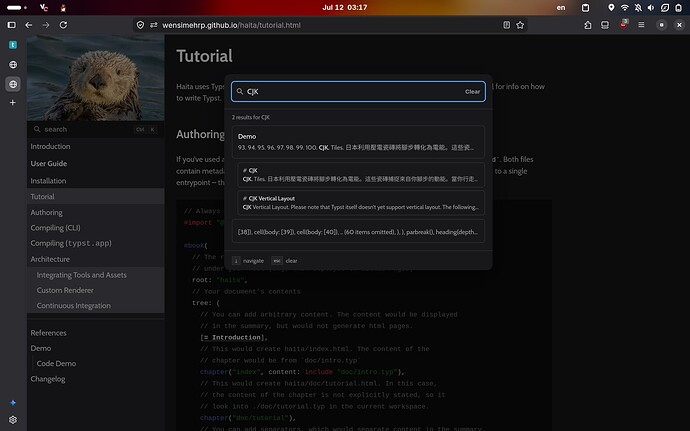Click the icon left of the red-badged extension
The width and height of the screenshot is (690, 431).
coord(605,25)
